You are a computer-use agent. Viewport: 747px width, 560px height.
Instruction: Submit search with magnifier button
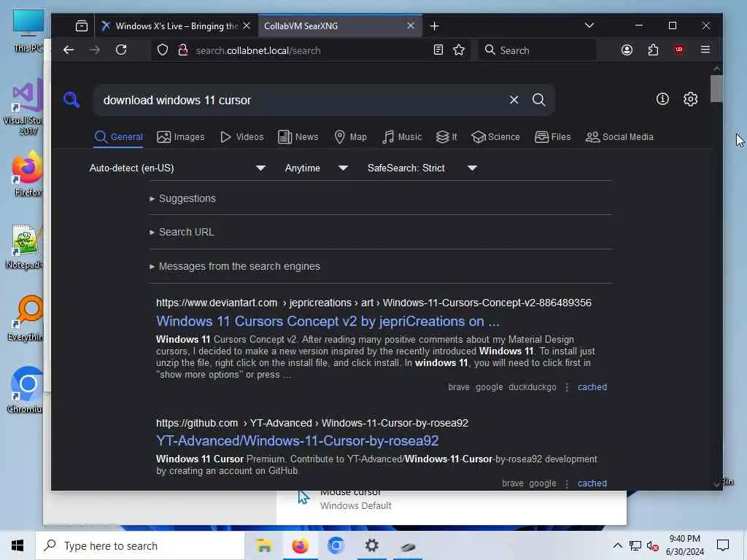click(x=538, y=99)
